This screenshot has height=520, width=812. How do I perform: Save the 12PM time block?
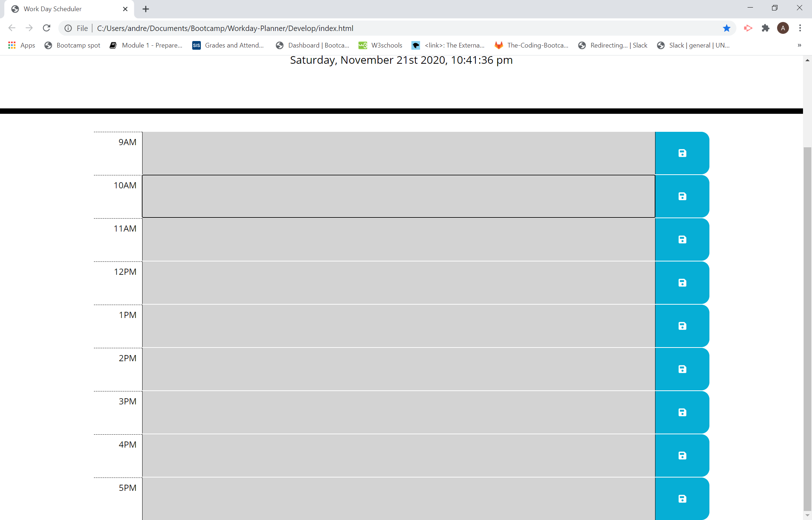coord(682,283)
